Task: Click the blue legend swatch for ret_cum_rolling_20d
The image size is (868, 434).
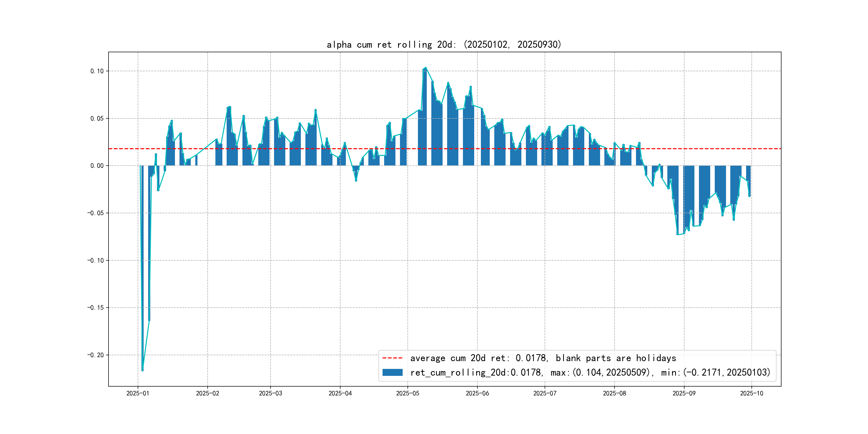Action: pyautogui.click(x=392, y=372)
